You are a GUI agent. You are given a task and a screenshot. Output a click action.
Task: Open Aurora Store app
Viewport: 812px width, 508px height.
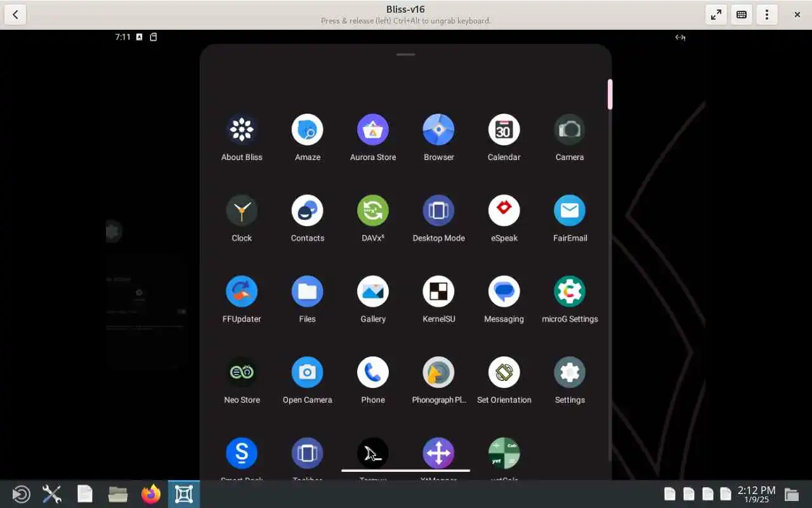[x=373, y=130]
